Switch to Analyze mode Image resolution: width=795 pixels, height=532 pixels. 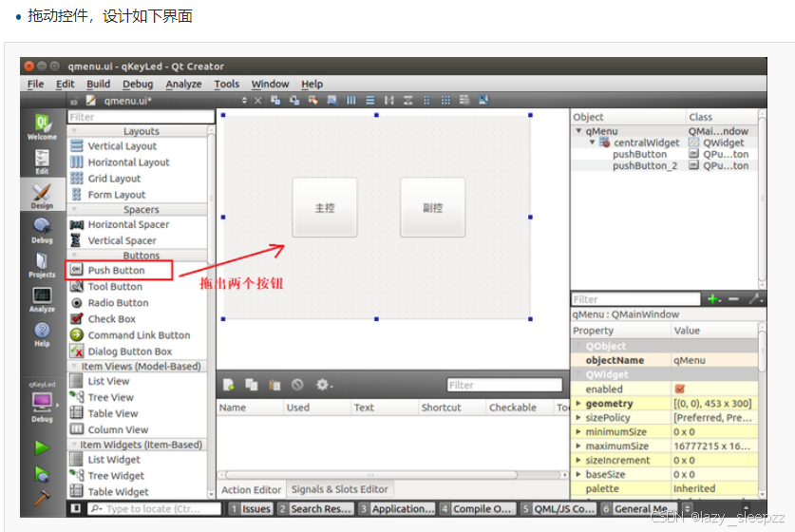tap(42, 299)
